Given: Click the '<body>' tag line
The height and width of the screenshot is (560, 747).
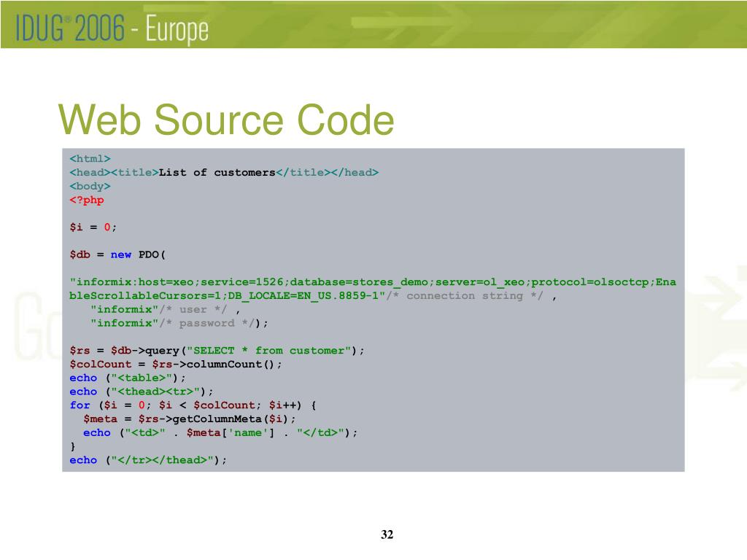Looking at the screenshot, I should (90, 186).
